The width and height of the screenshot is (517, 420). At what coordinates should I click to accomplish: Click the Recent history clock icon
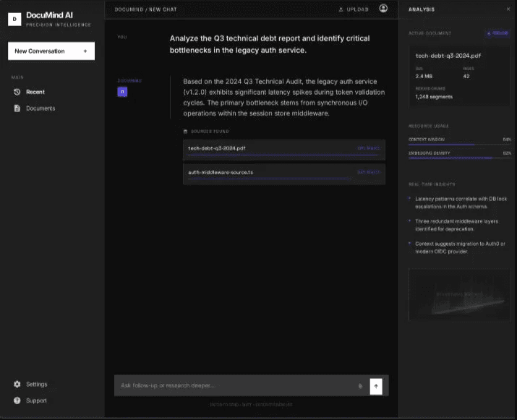tap(17, 92)
